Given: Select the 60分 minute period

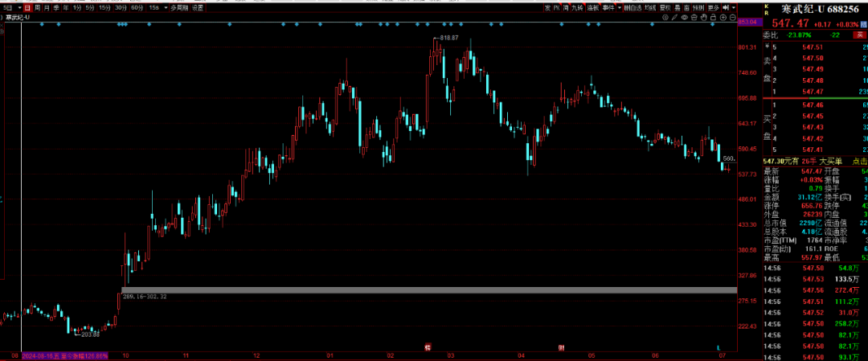Looking at the screenshot, I should pos(136,8).
